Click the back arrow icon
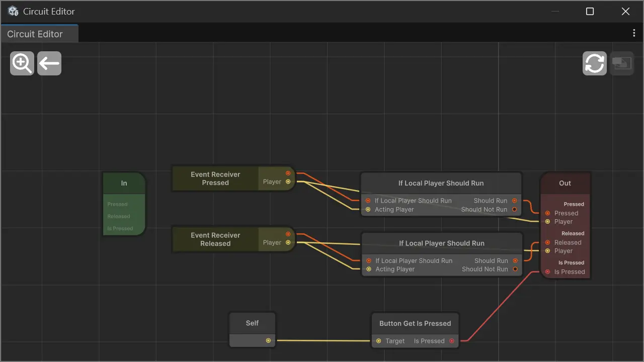Viewport: 644px width, 362px height. [49, 63]
